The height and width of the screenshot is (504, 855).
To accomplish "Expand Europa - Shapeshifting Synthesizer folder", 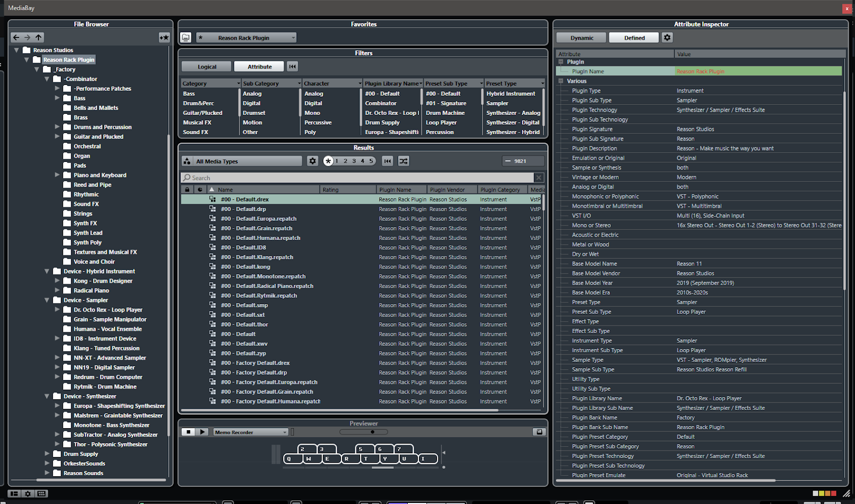I will [57, 406].
